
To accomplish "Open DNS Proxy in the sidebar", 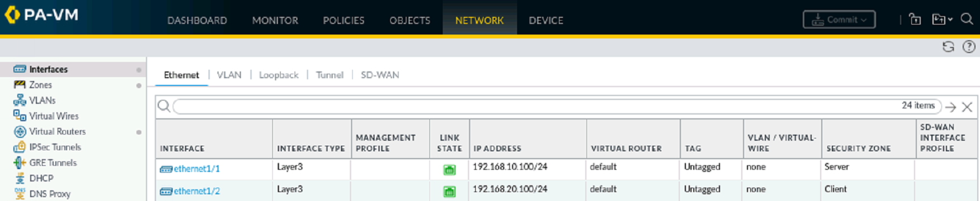I will [x=50, y=194].
